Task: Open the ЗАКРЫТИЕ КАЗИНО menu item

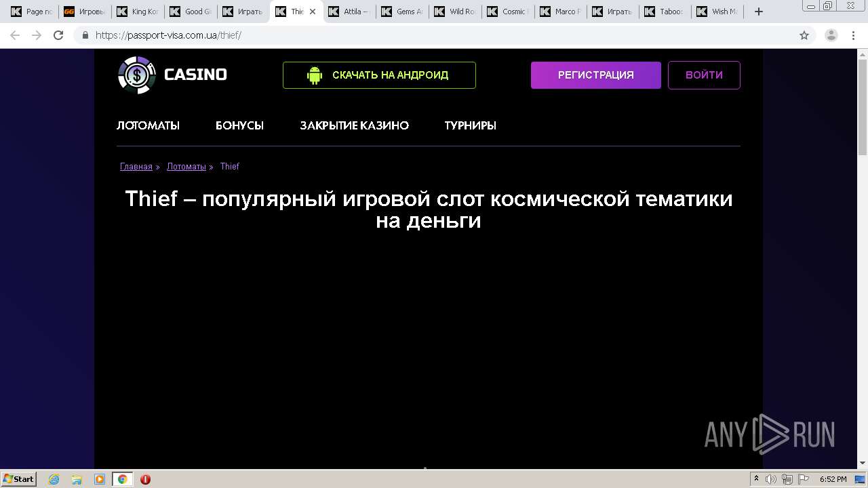Action: tap(355, 125)
